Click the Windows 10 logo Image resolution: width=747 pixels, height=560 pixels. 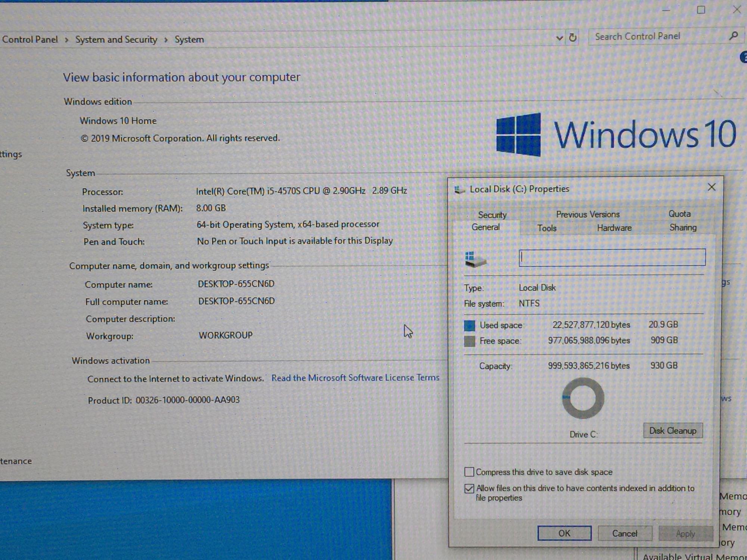(616, 134)
